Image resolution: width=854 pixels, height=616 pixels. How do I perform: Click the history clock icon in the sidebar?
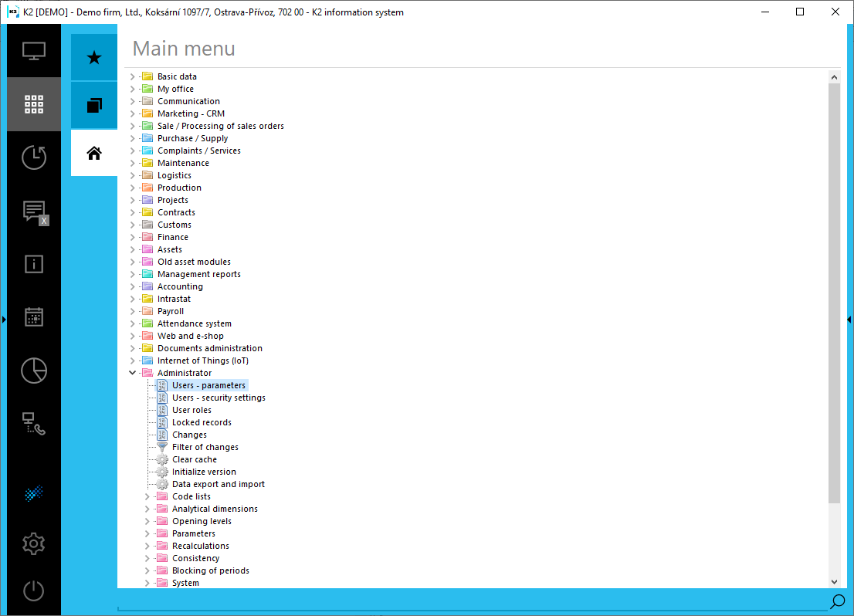click(x=34, y=157)
